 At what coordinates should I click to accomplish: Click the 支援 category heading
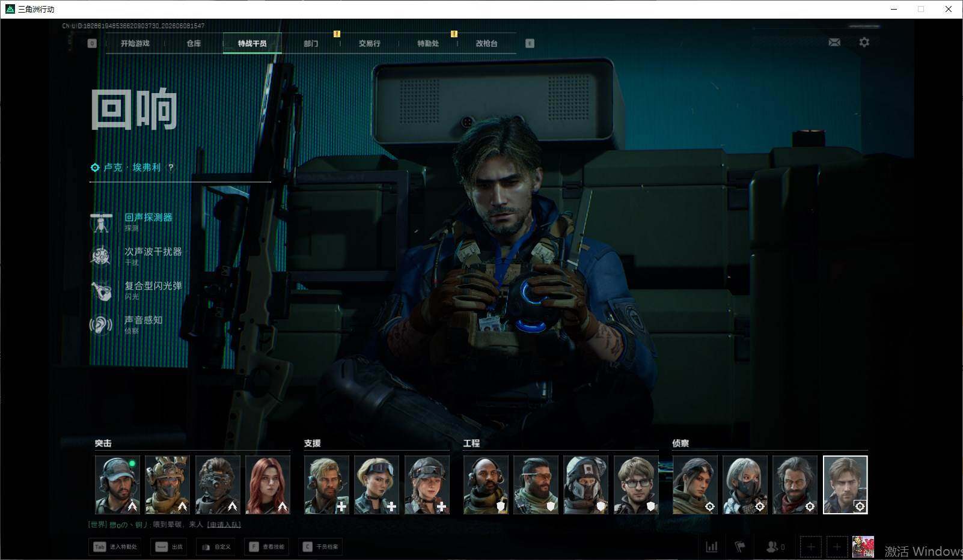tap(313, 443)
